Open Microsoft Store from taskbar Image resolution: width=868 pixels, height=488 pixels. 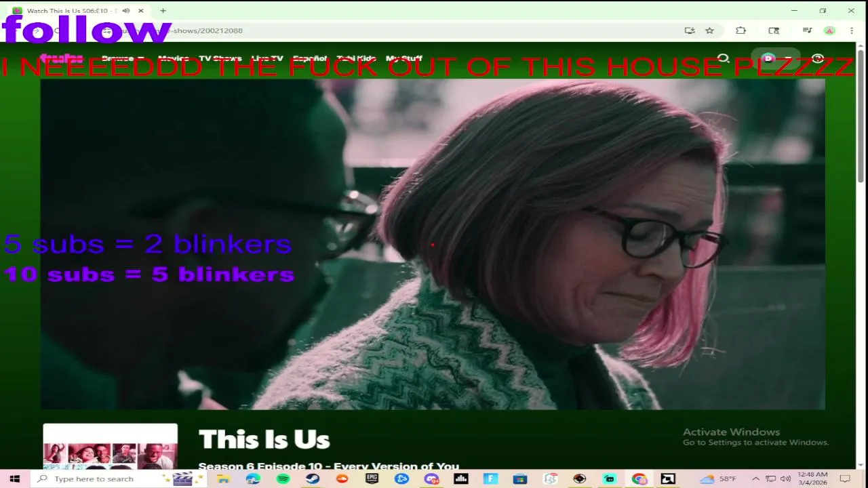[519, 479]
